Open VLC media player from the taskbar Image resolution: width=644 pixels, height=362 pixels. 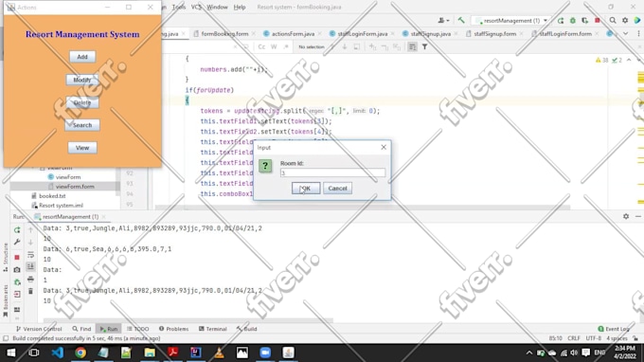click(x=219, y=353)
